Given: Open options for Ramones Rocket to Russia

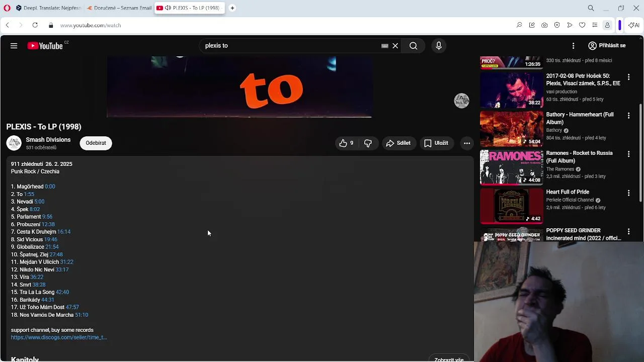Looking at the screenshot, I should 628,154.
